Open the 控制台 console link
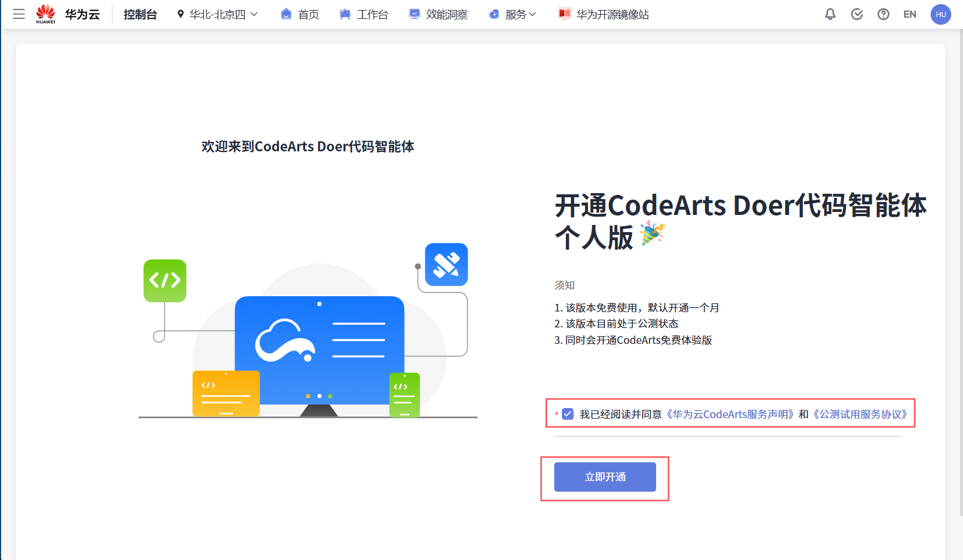The height and width of the screenshot is (560, 963). [140, 14]
